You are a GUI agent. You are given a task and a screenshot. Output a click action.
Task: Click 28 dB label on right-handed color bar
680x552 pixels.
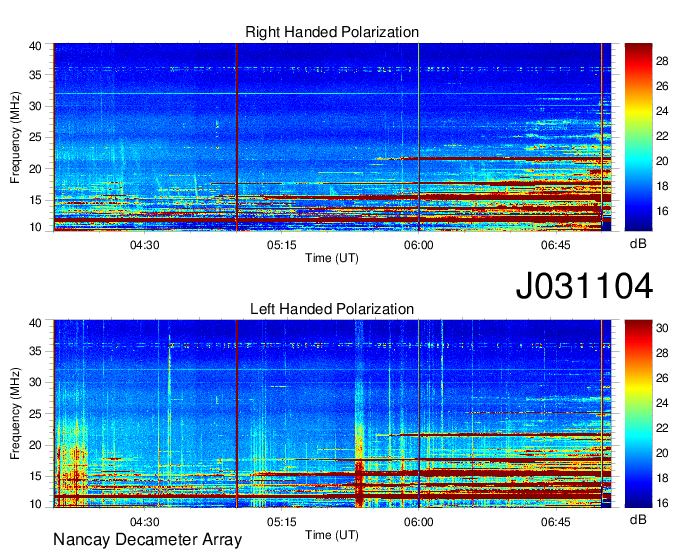[662, 61]
